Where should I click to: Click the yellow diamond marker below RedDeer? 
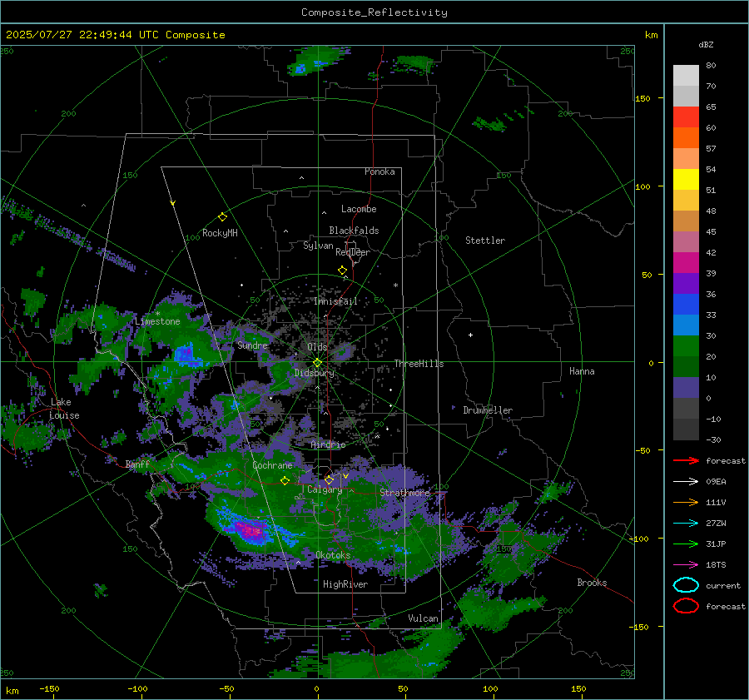[x=342, y=271]
